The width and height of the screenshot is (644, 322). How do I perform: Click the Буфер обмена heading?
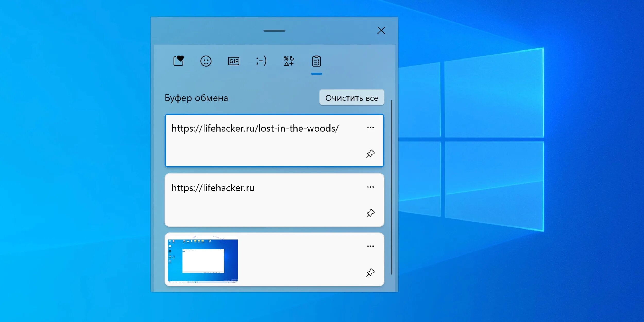[x=196, y=98]
